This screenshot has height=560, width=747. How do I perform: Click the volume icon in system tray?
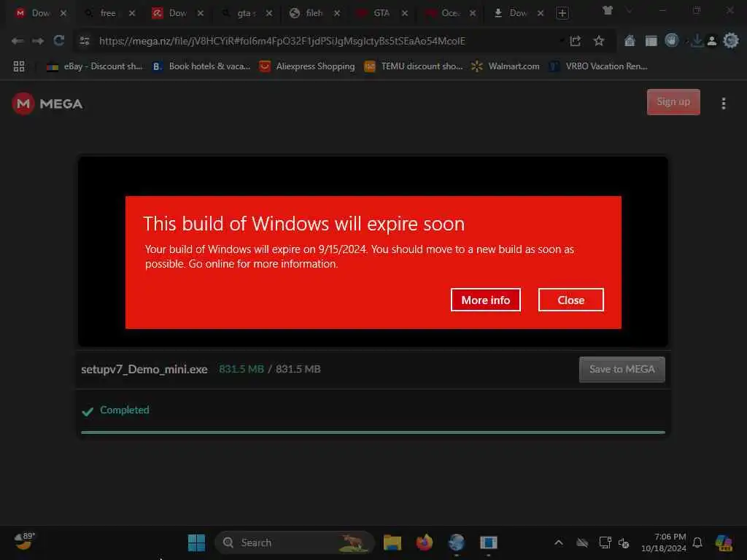pos(624,542)
